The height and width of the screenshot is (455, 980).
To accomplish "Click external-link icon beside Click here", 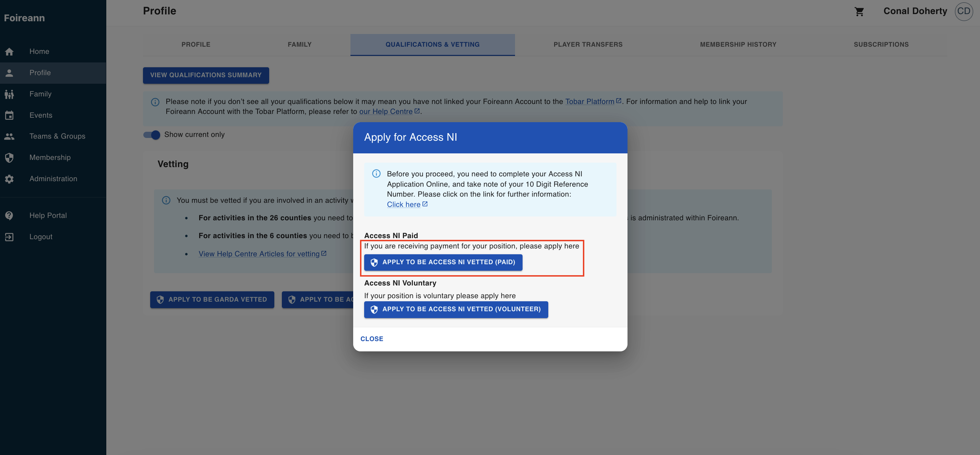I will click(x=425, y=204).
